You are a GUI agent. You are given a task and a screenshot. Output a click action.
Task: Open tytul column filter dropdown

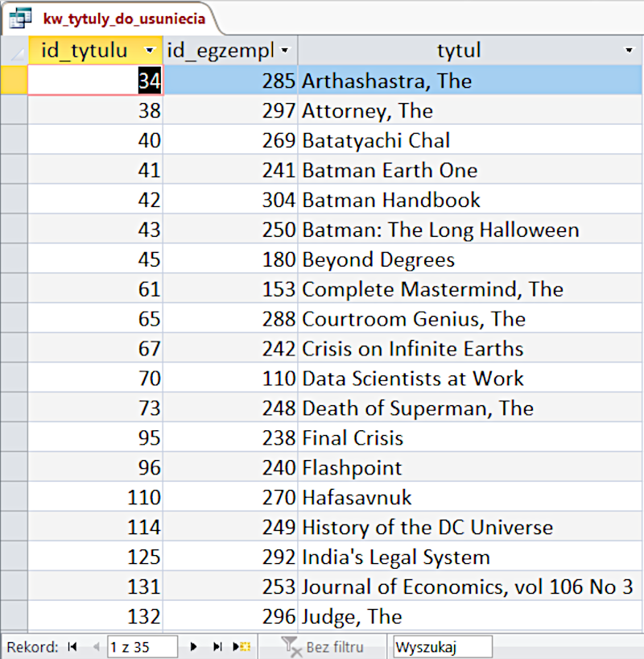[629, 51]
